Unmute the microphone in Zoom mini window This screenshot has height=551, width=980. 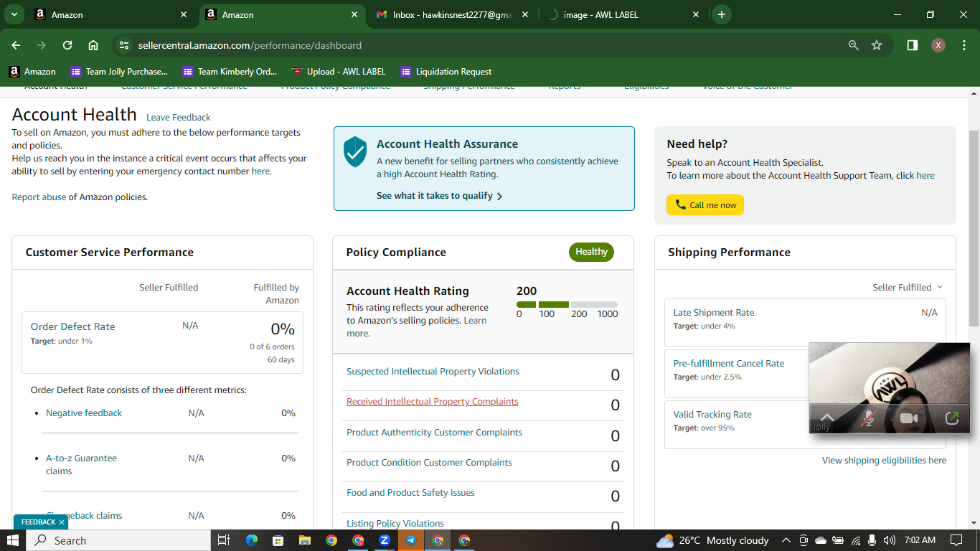click(x=869, y=418)
